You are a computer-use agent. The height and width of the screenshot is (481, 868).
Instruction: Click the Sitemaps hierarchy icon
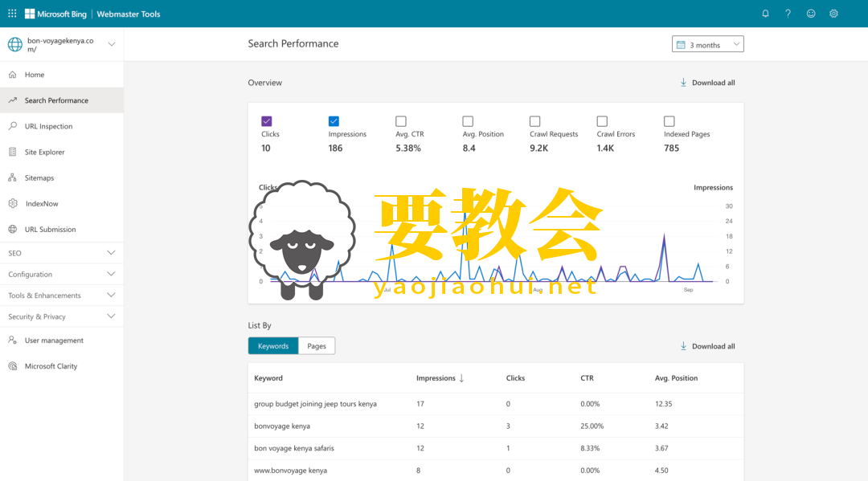[13, 177]
